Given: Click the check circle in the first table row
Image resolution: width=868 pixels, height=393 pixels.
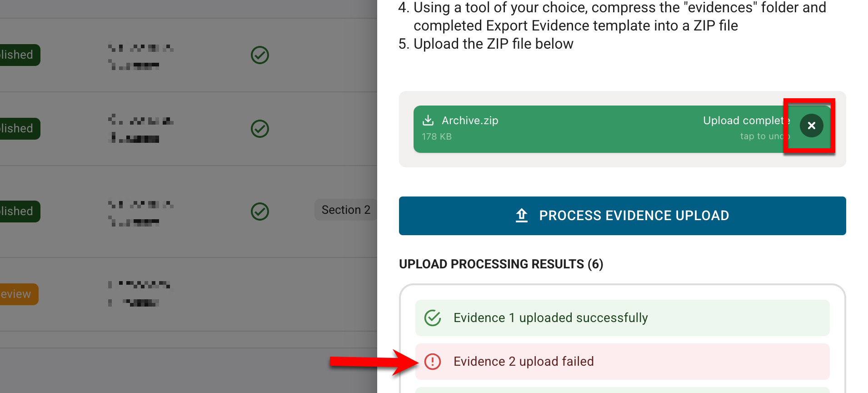Looking at the screenshot, I should 260,55.
